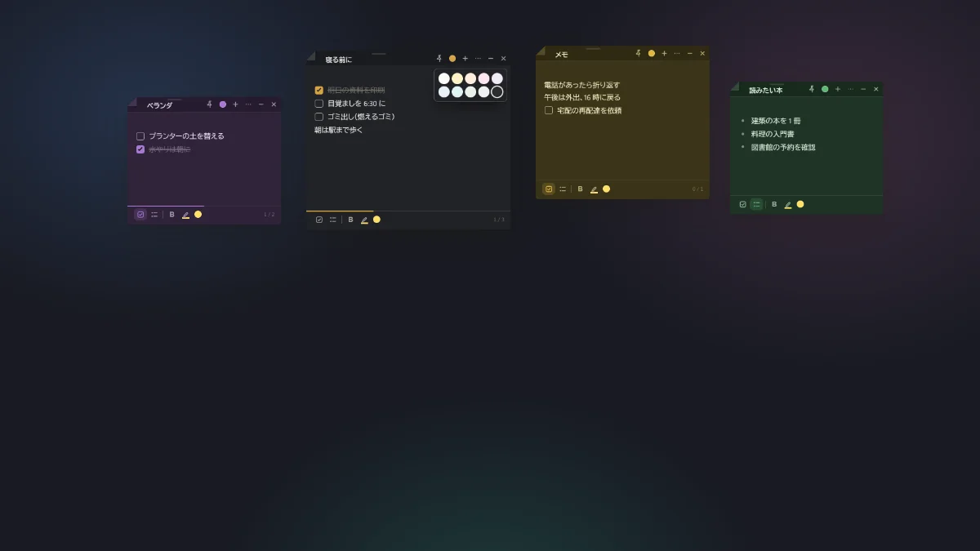This screenshot has height=551, width=980.
Task: Click the 朝は駅まで歩く text line
Action: pos(339,130)
